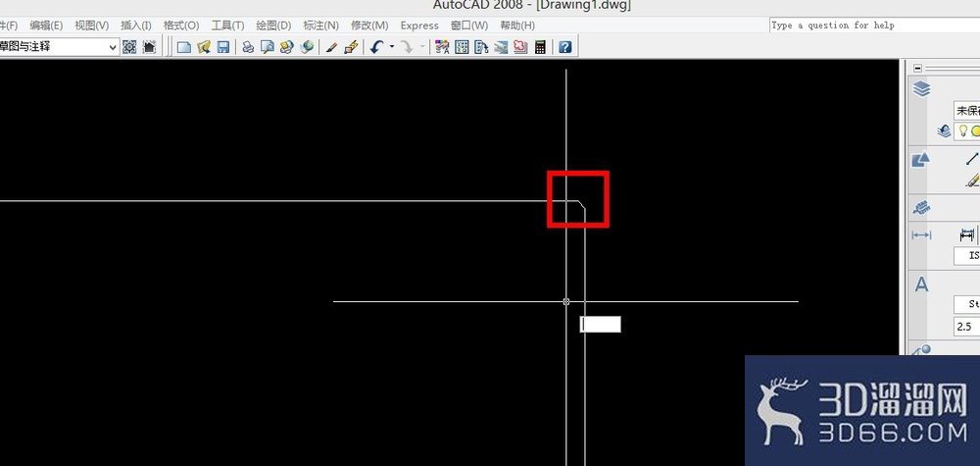Viewport: 980px width, 466px height.
Task: Click the Dimensions control panel icon
Action: tap(921, 235)
